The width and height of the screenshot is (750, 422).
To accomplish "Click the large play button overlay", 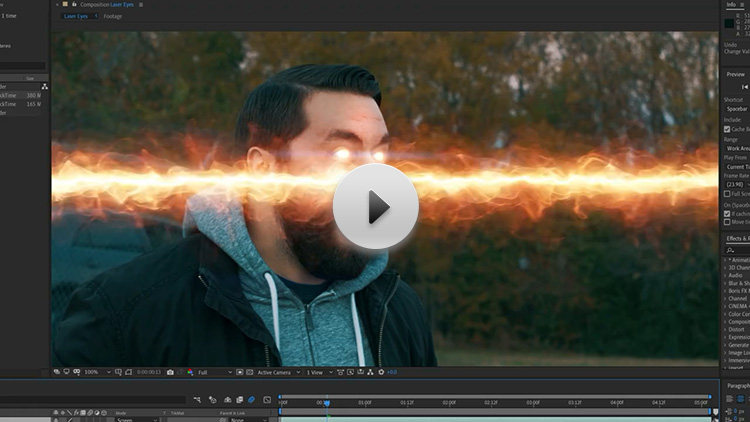I will pyautogui.click(x=376, y=206).
